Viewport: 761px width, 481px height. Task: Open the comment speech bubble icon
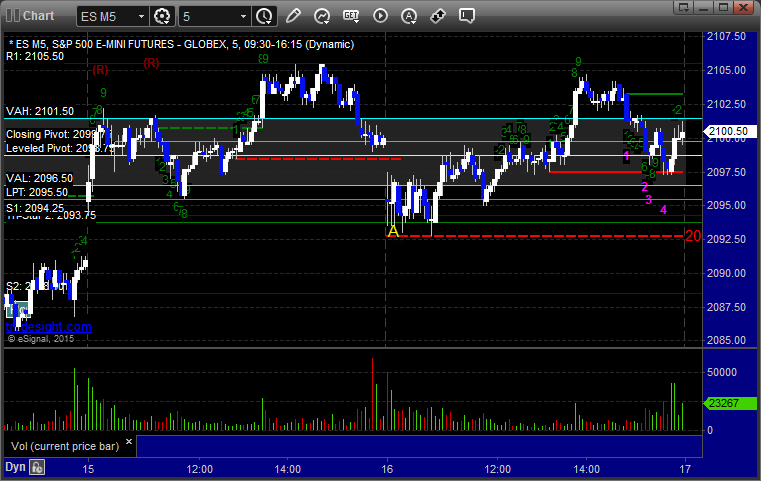[466, 16]
